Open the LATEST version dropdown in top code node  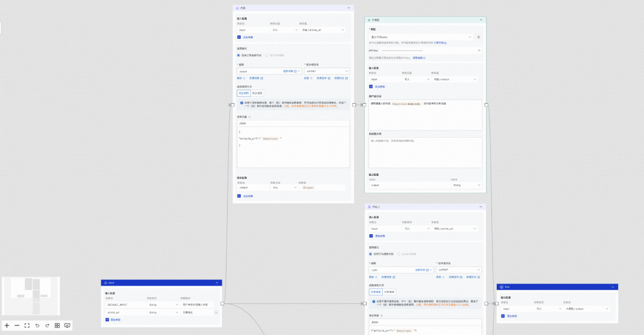(326, 71)
